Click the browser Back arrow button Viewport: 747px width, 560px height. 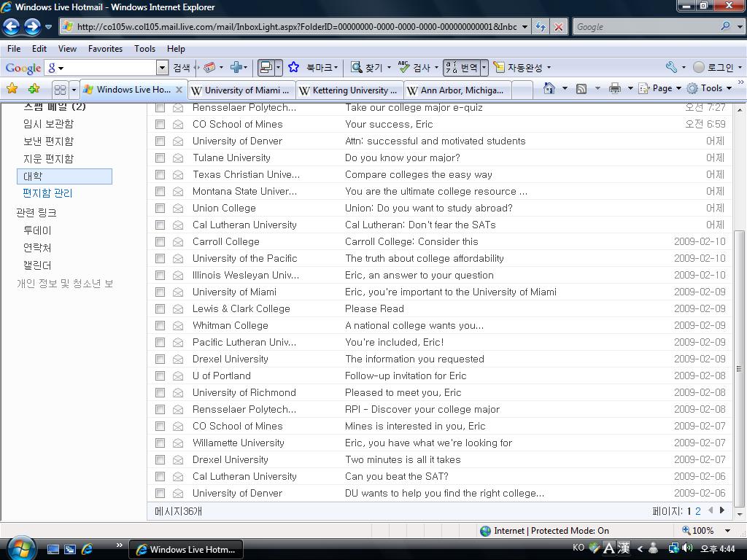tap(12, 27)
